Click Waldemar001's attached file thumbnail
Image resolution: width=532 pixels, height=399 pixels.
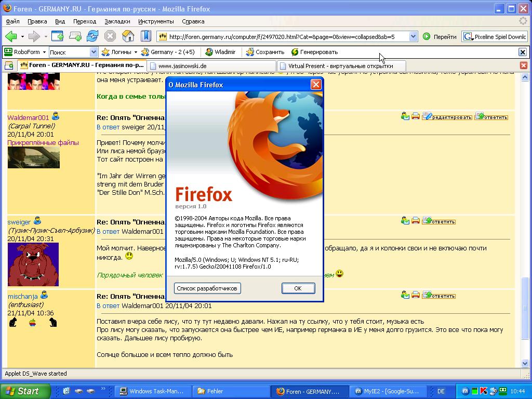(x=34, y=157)
